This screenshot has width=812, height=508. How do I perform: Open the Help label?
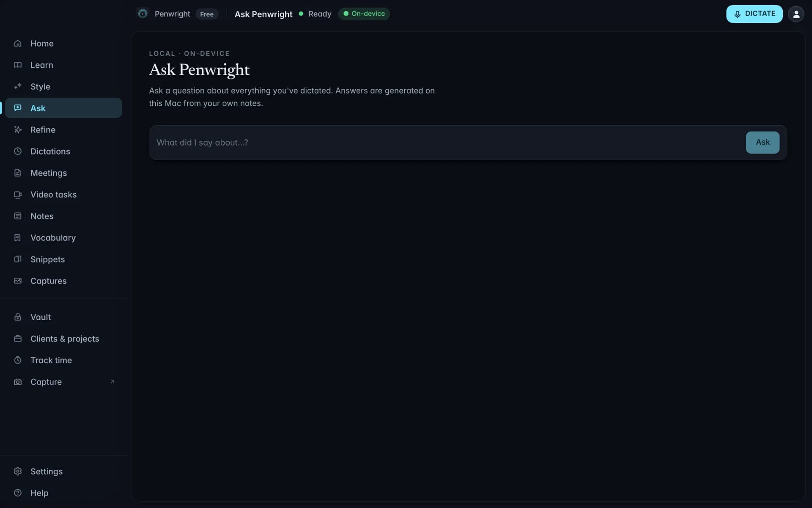[x=39, y=493]
